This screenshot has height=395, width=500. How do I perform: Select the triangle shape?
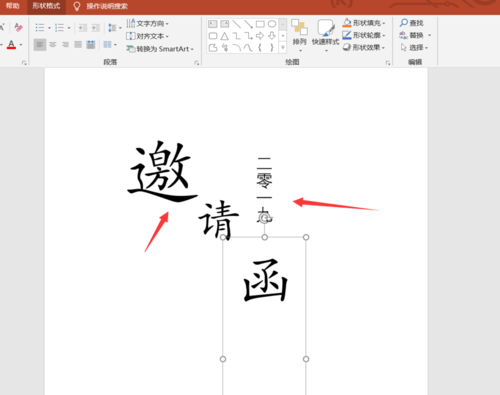225,36
